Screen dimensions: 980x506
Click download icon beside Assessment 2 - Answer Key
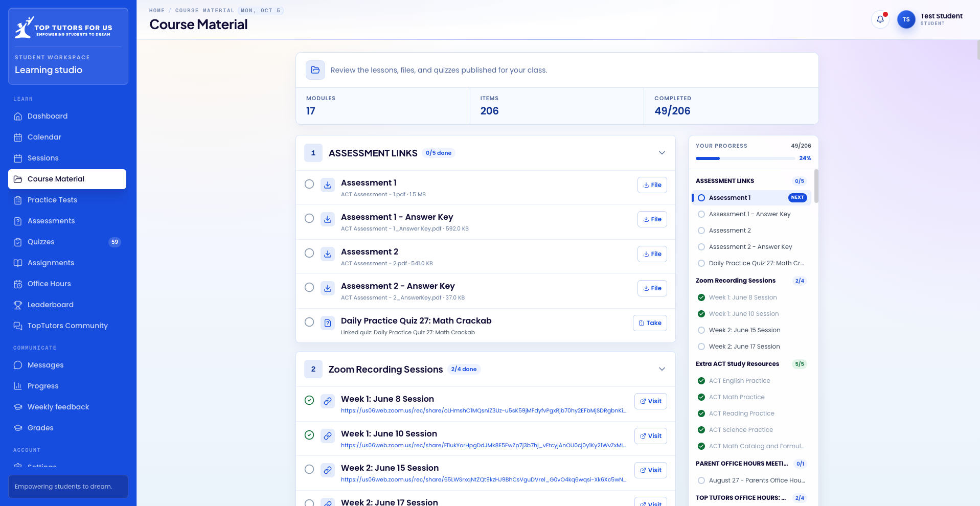(x=328, y=288)
